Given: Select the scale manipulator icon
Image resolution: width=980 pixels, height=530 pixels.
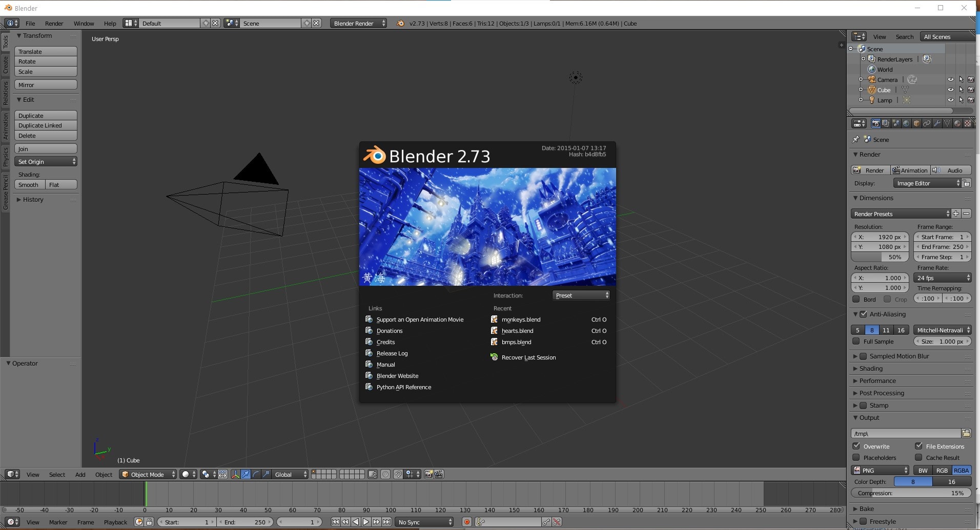Looking at the screenshot, I should 267,474.
